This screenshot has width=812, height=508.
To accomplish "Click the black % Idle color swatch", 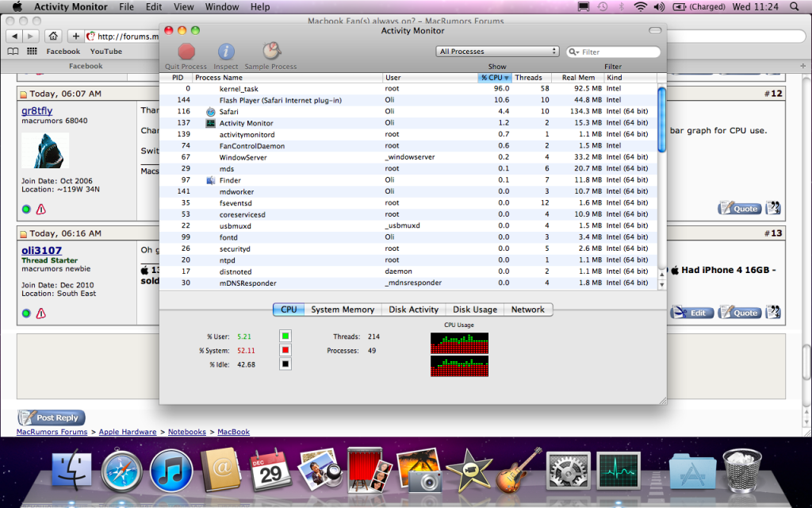I will point(285,364).
